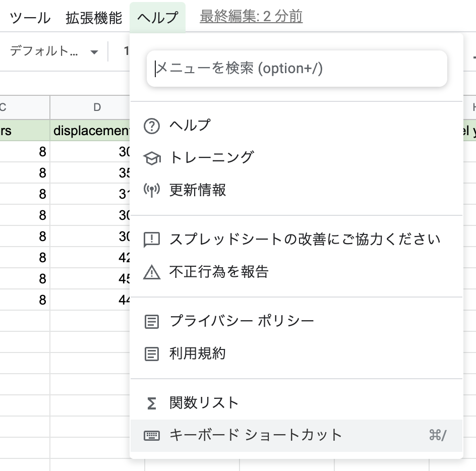Select キーボード ショートカット menu entry
The width and height of the screenshot is (476, 471).
[x=256, y=435]
